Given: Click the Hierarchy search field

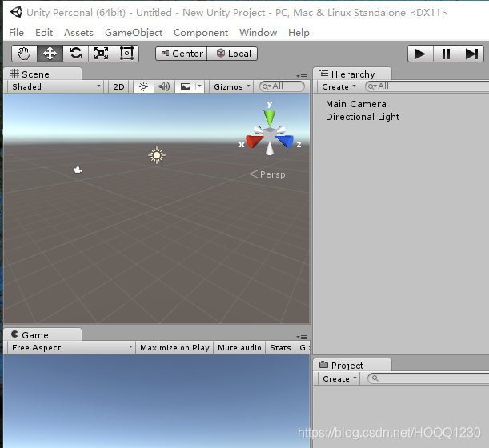Looking at the screenshot, I should tap(427, 86).
